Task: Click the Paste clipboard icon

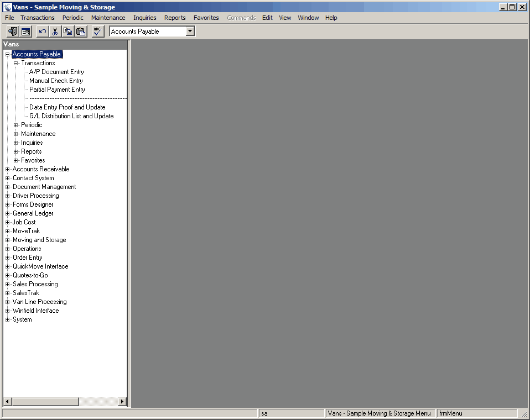Action: (80, 32)
